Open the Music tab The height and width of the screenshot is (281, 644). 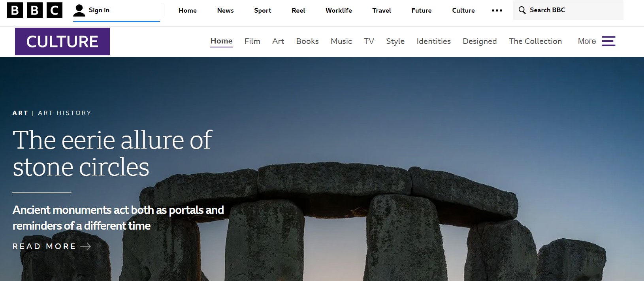pos(341,41)
